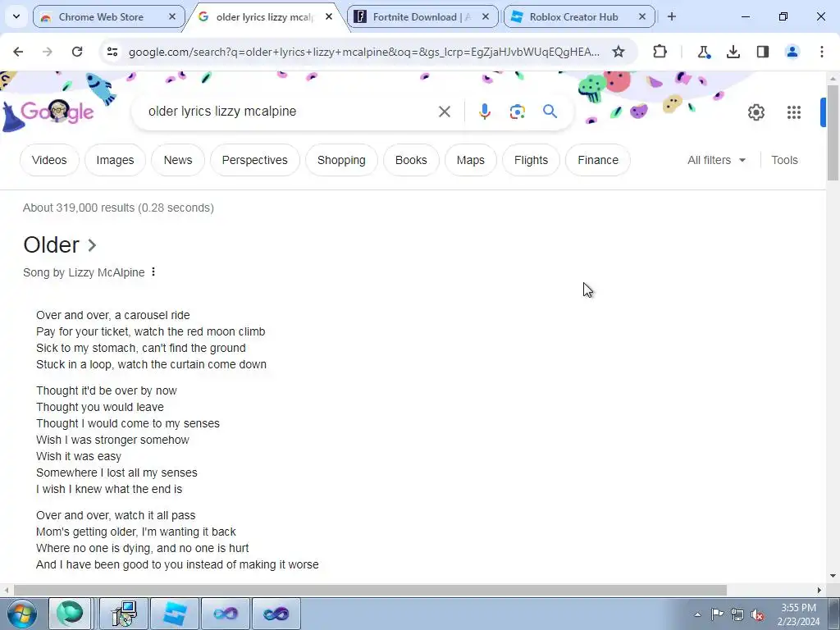This screenshot has width=840, height=630.
Task: Open more options next to Lizzy McAlpine
Action: tap(153, 272)
